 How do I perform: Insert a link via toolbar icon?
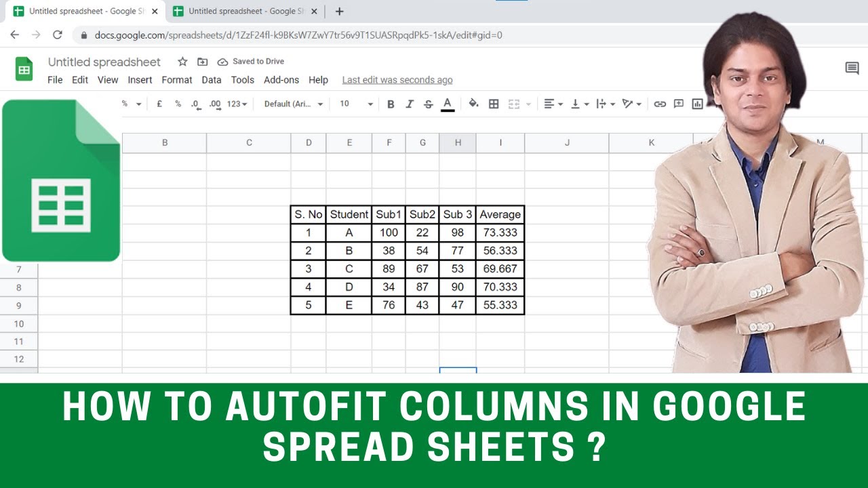pyautogui.click(x=660, y=104)
